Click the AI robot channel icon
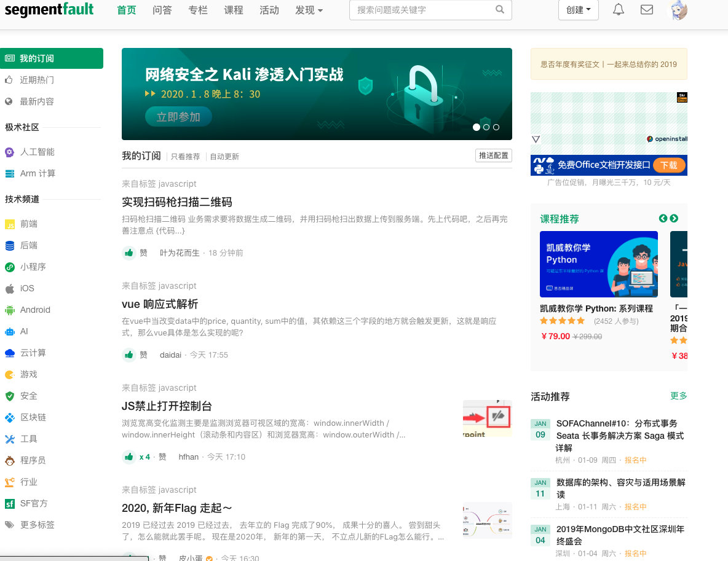Screen dimensions: 728x561 [9, 332]
